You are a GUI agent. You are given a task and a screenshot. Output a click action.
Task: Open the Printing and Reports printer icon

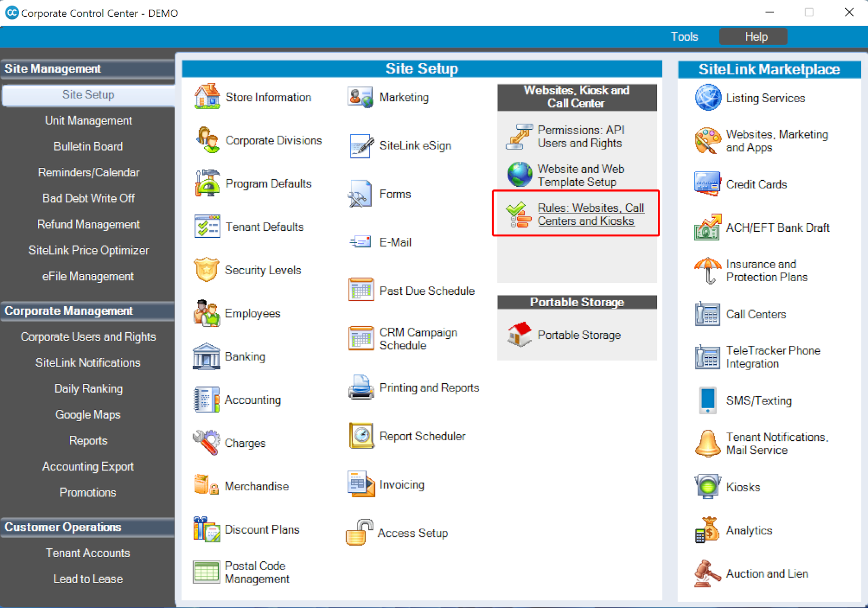361,388
